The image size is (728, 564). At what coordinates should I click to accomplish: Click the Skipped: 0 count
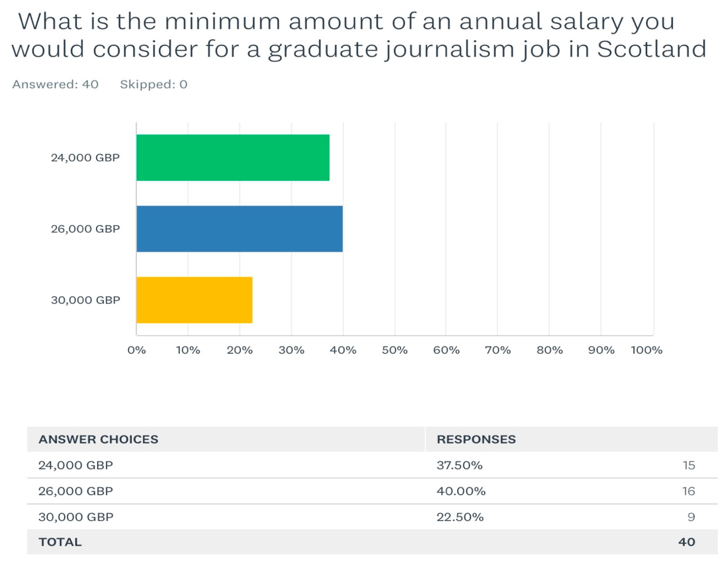(x=154, y=84)
